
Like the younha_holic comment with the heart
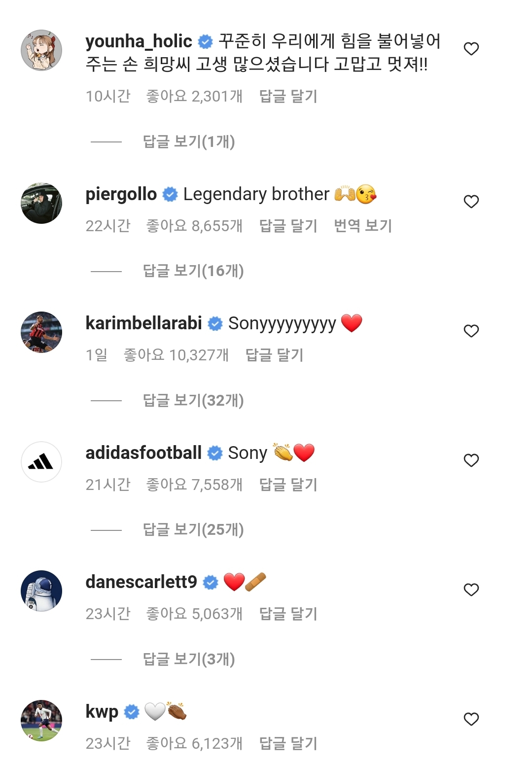tap(471, 49)
